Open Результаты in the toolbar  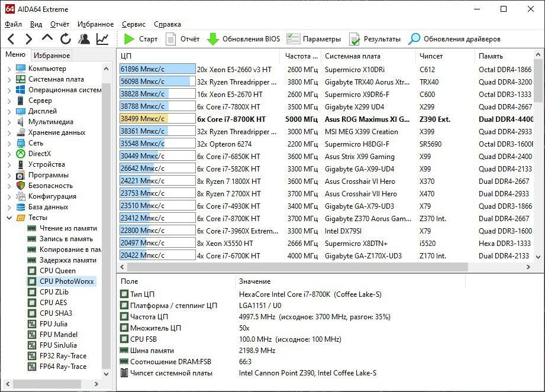pos(375,39)
